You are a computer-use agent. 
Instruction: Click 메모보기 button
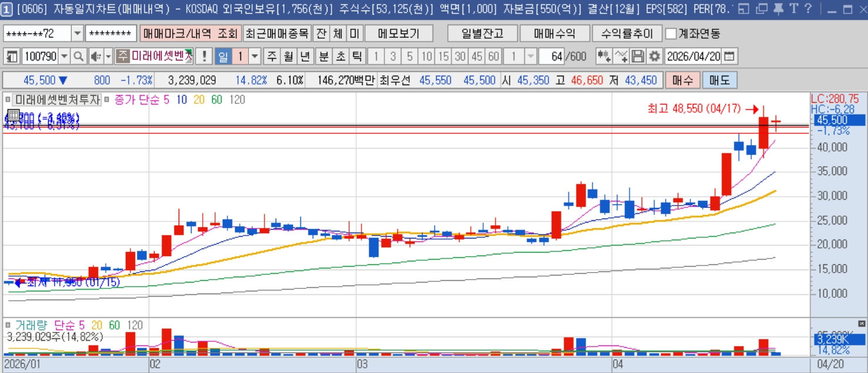pyautogui.click(x=398, y=33)
